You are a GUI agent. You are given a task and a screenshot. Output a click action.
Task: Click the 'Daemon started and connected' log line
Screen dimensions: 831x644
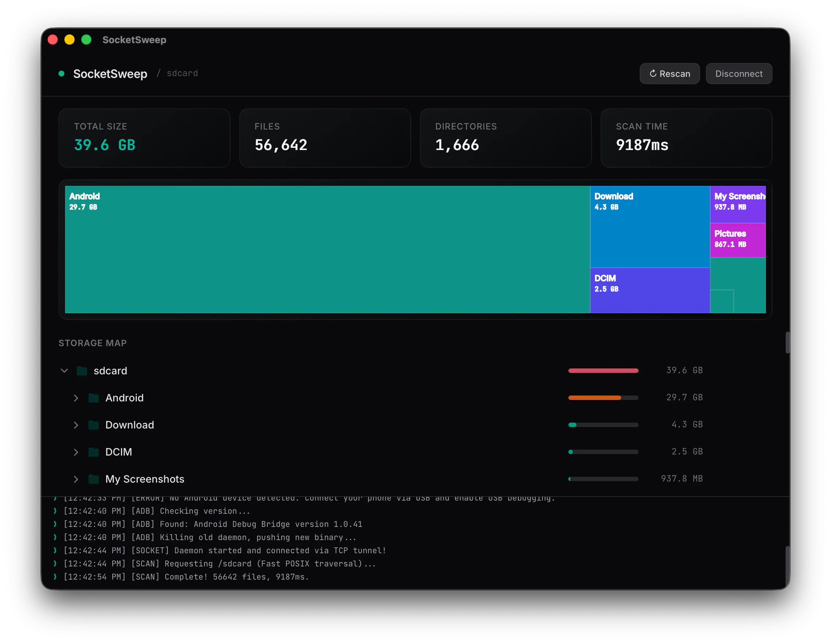tap(225, 550)
